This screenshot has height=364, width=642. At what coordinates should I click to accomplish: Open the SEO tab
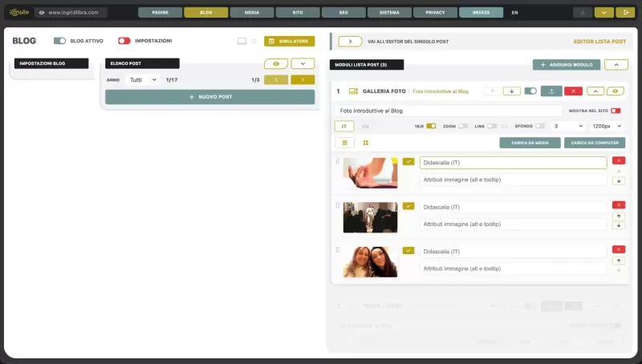click(343, 13)
